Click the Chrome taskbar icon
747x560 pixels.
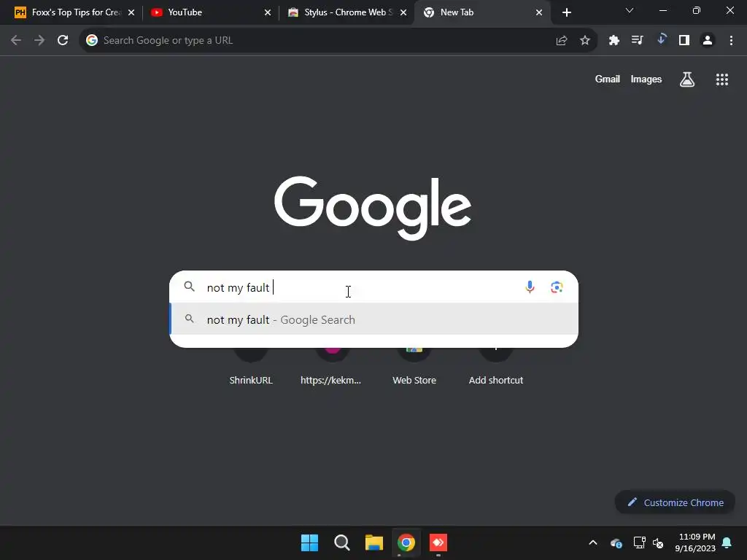(406, 542)
